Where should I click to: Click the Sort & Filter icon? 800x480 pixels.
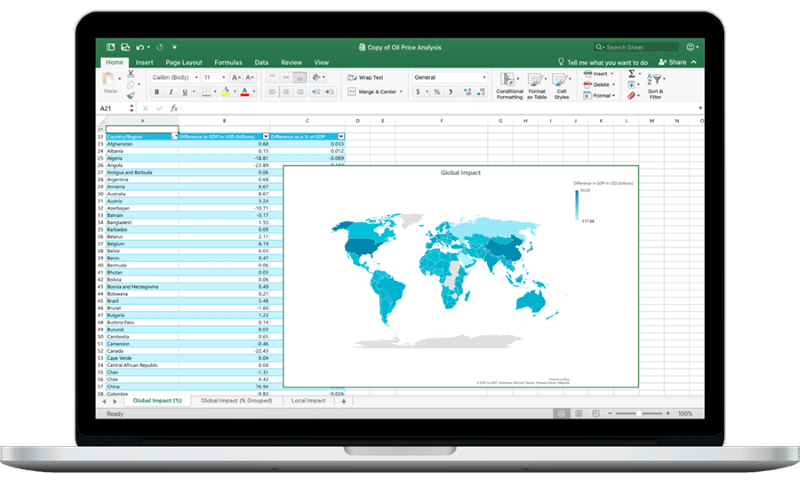pos(656,86)
